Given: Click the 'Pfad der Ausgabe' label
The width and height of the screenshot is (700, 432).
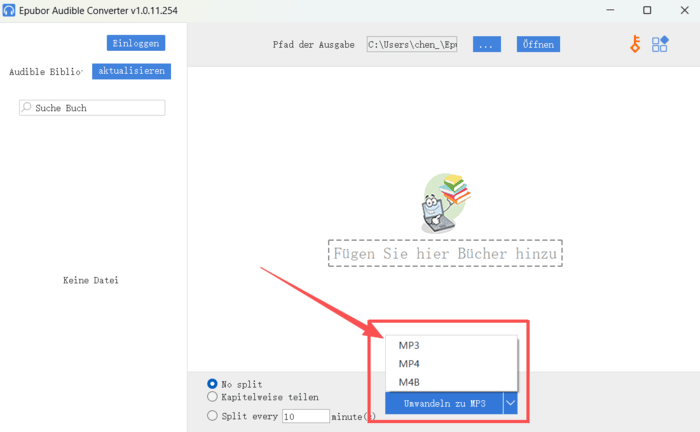Looking at the screenshot, I should click(x=313, y=45).
